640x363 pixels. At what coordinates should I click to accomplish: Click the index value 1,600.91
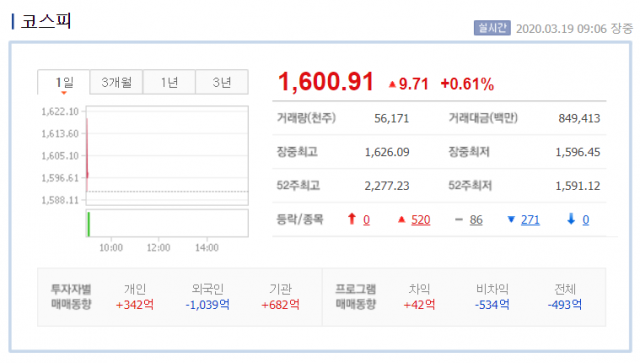326,81
